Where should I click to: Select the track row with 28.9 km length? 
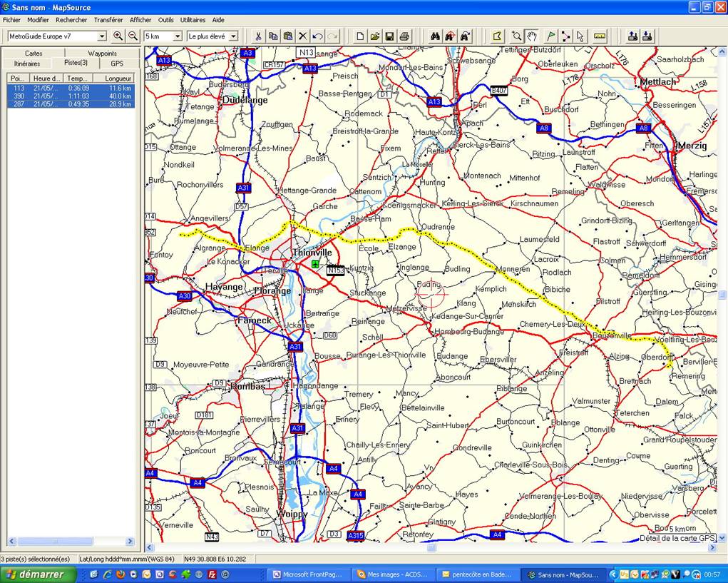tap(71, 104)
